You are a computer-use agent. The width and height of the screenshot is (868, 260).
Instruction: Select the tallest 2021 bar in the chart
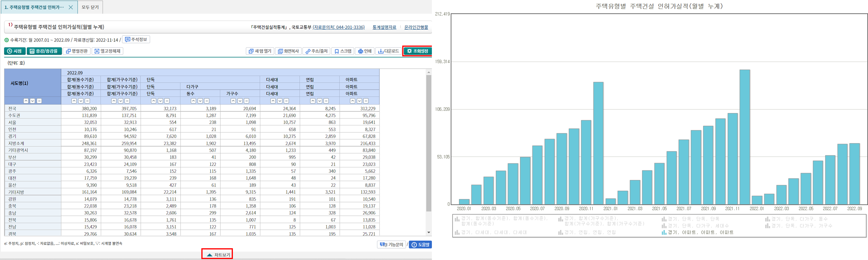point(745,137)
